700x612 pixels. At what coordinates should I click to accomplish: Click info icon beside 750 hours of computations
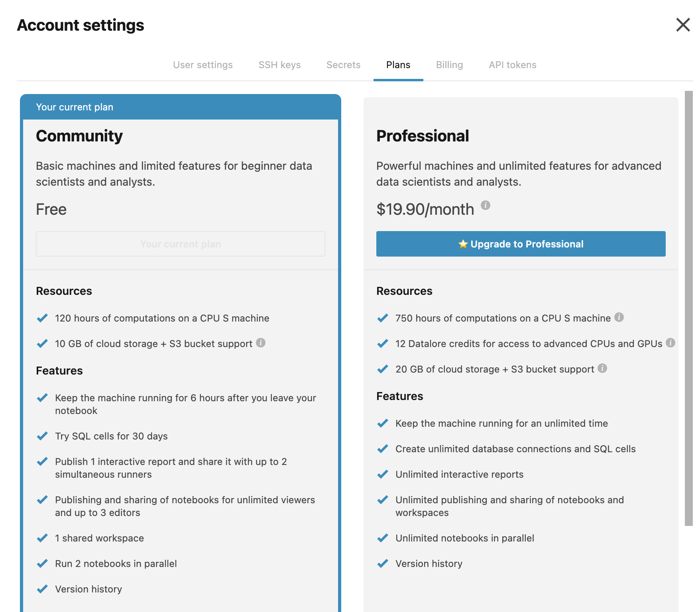pos(619,317)
